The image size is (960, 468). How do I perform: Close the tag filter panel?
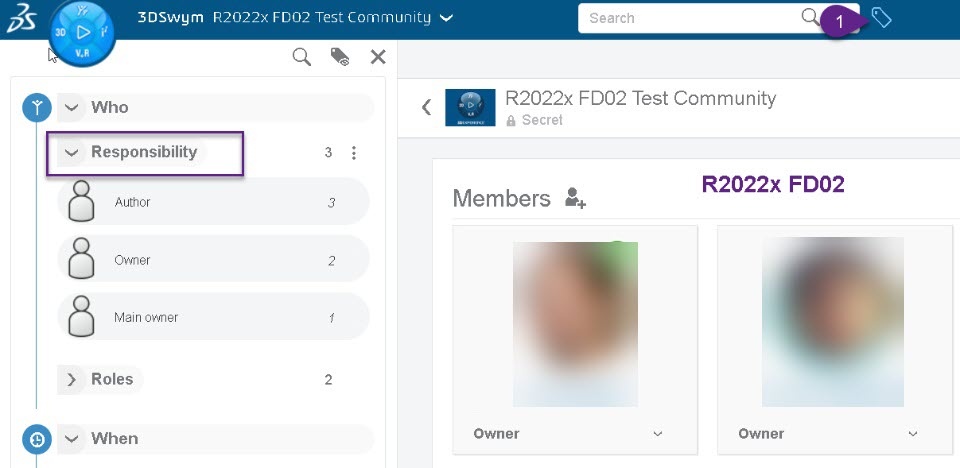click(378, 57)
